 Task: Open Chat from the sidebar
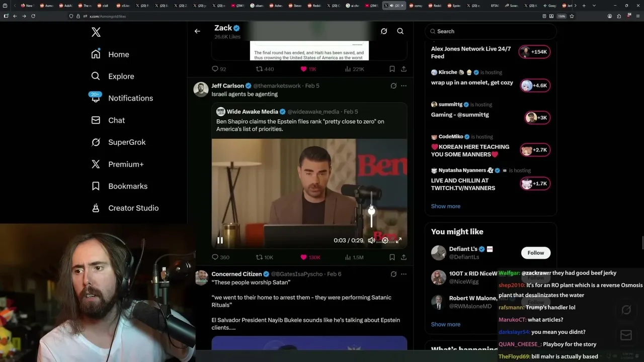(108, 120)
